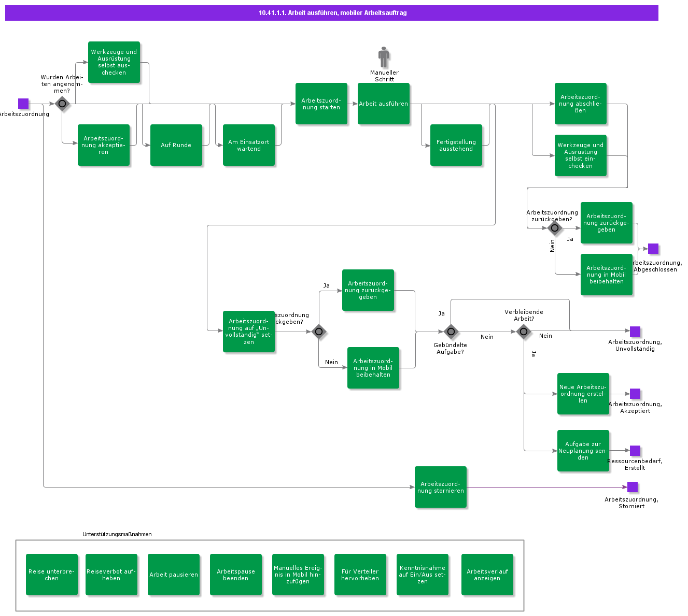Select the "Arbeitszuordnung stornieren" task
688x616 pixels.
pos(441,487)
